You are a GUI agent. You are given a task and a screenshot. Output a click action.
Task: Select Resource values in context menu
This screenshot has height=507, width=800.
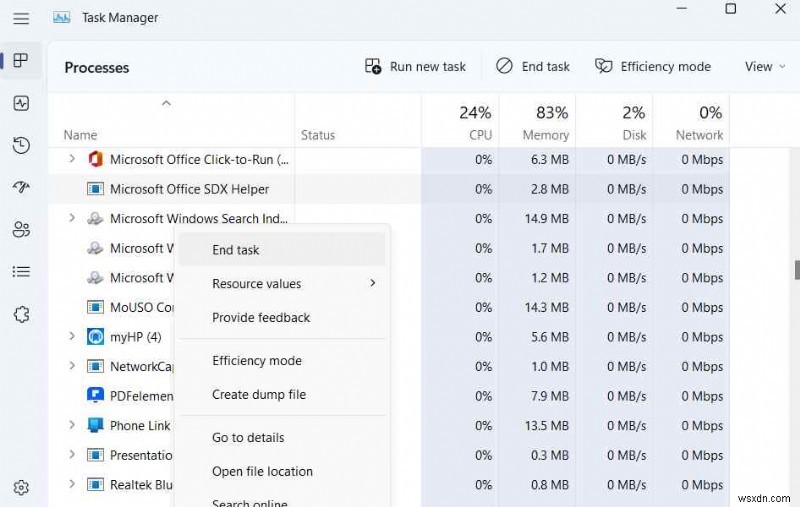point(282,283)
